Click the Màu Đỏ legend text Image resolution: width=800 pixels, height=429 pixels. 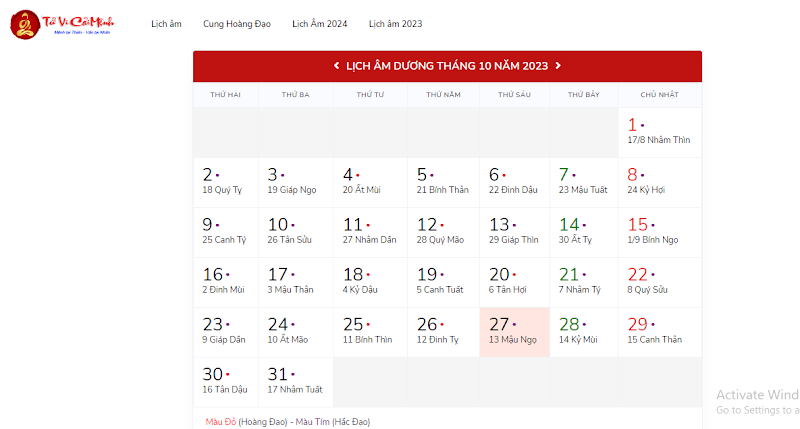point(220,422)
